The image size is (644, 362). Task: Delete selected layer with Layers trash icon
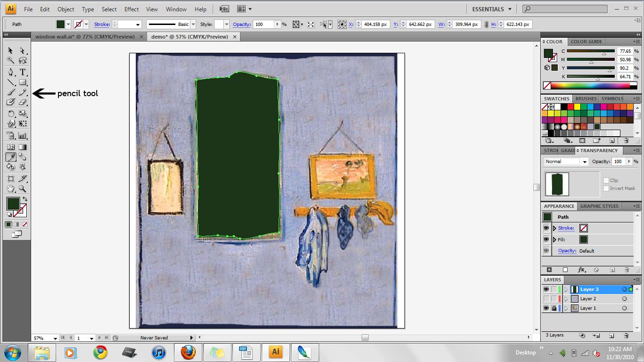coord(626,336)
